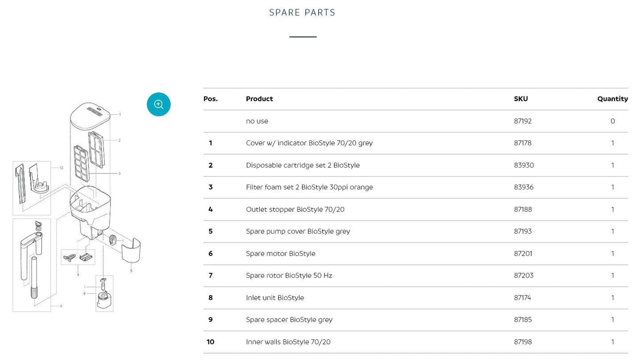Image resolution: width=644 pixels, height=362 pixels.
Task: Click the magnifier zoom icon on diagram
Action: pos(159,104)
